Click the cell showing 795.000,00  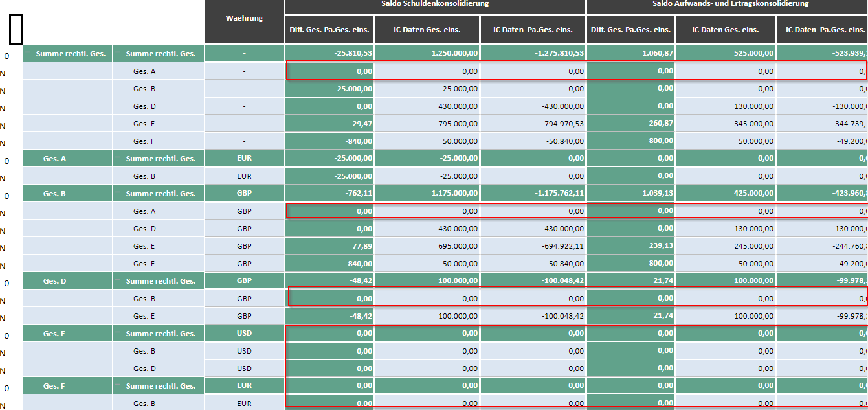pos(427,123)
